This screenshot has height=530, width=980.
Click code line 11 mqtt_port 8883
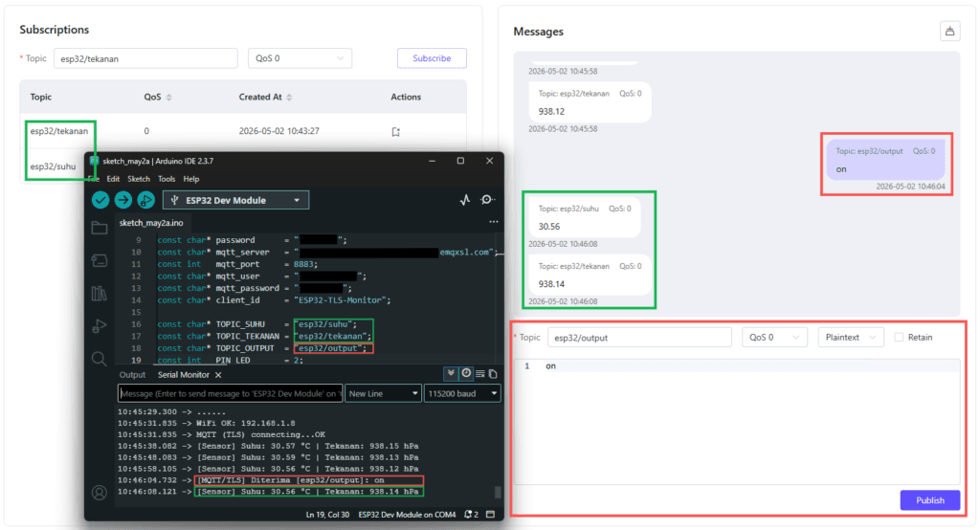(x=237, y=264)
